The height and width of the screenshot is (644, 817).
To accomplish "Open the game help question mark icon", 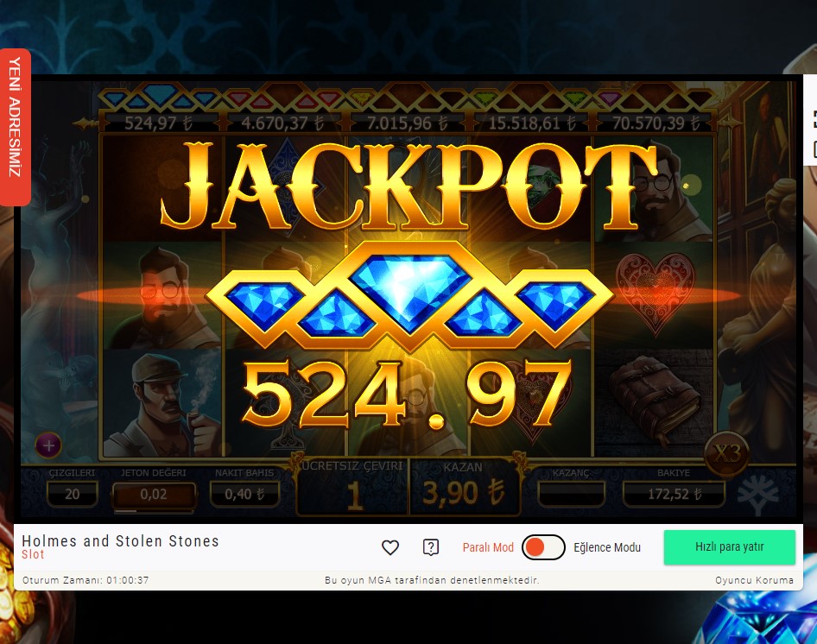I will (431, 547).
